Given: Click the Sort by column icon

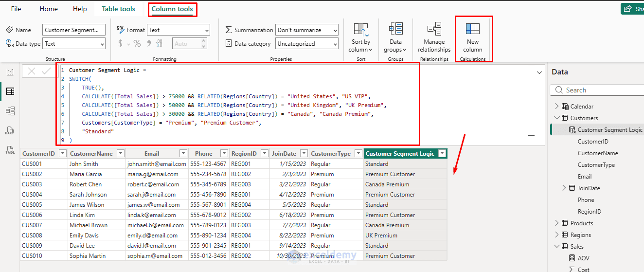Looking at the screenshot, I should pos(360,30).
